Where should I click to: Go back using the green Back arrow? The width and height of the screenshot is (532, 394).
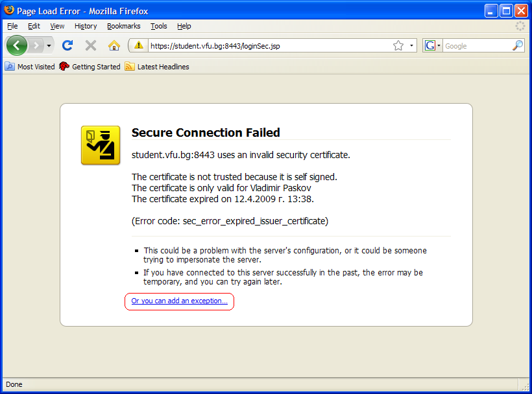(17, 45)
